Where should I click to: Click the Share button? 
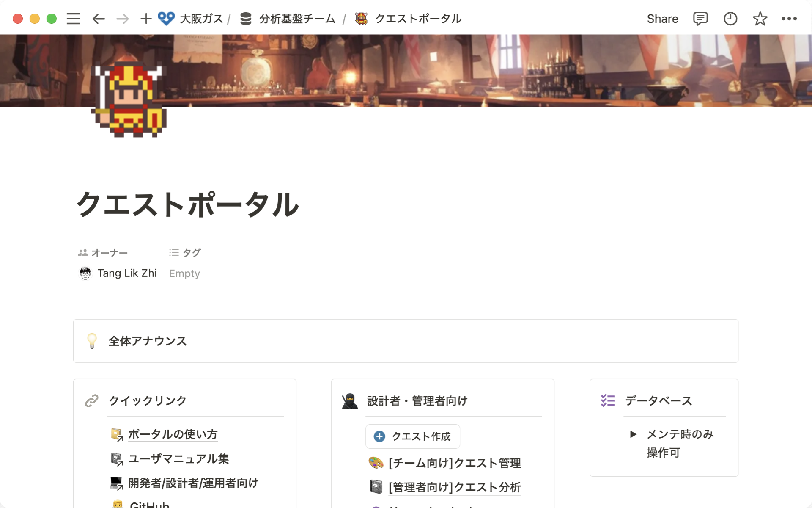coord(662,18)
